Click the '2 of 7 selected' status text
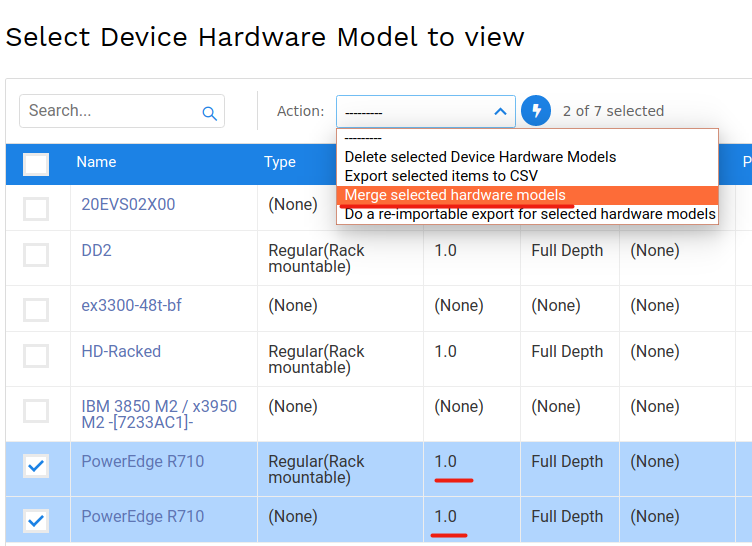This screenshot has height=546, width=752. click(x=613, y=111)
